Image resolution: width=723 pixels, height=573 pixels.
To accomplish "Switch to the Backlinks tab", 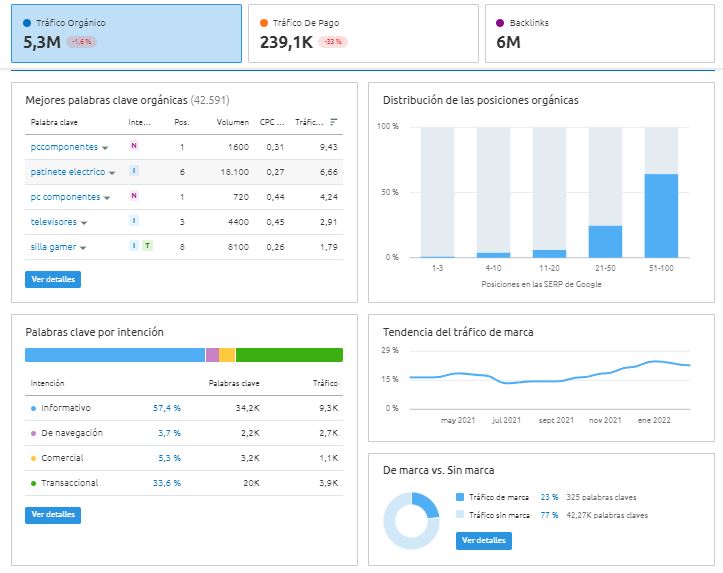I will 600,34.
